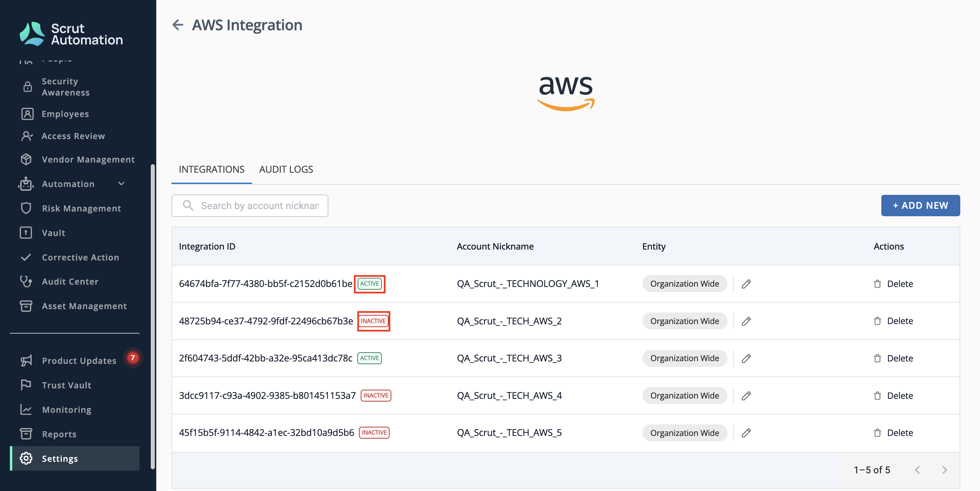
Task: Click the Entity column header
Action: 654,246
